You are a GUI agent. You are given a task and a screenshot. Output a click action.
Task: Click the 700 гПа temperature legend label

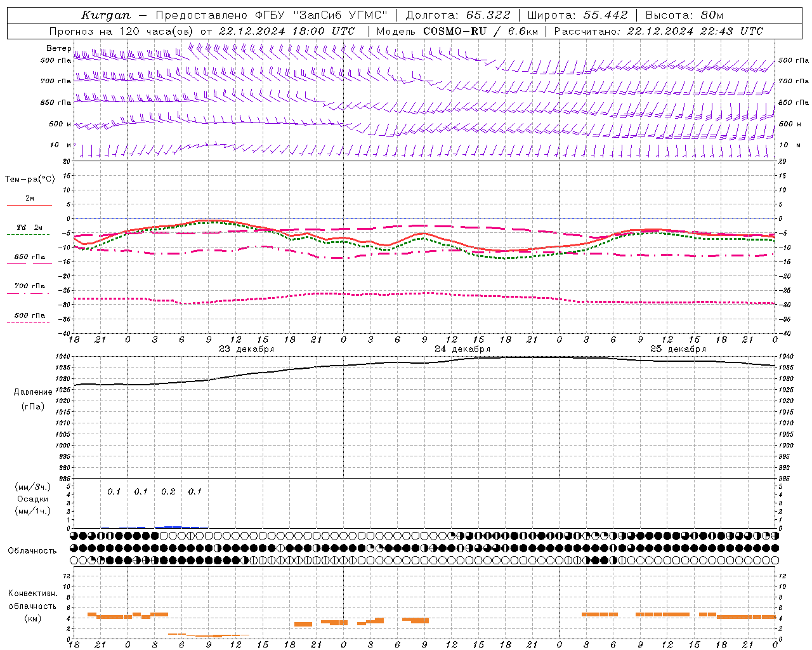[x=30, y=286]
